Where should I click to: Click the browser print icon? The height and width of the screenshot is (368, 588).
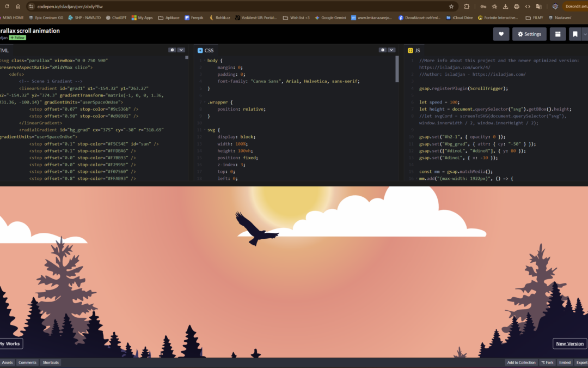(x=516, y=7)
